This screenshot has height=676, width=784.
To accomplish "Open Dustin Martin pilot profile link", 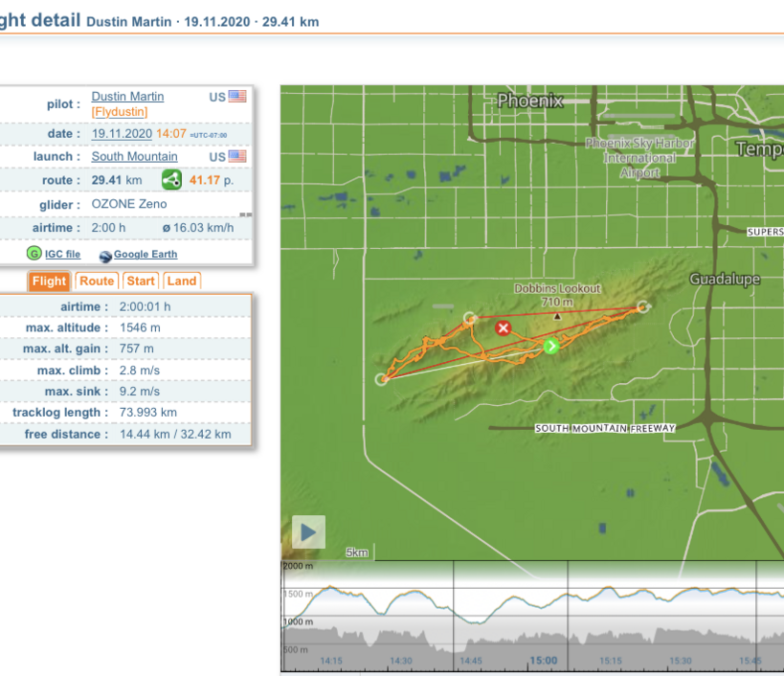I will 127,96.
